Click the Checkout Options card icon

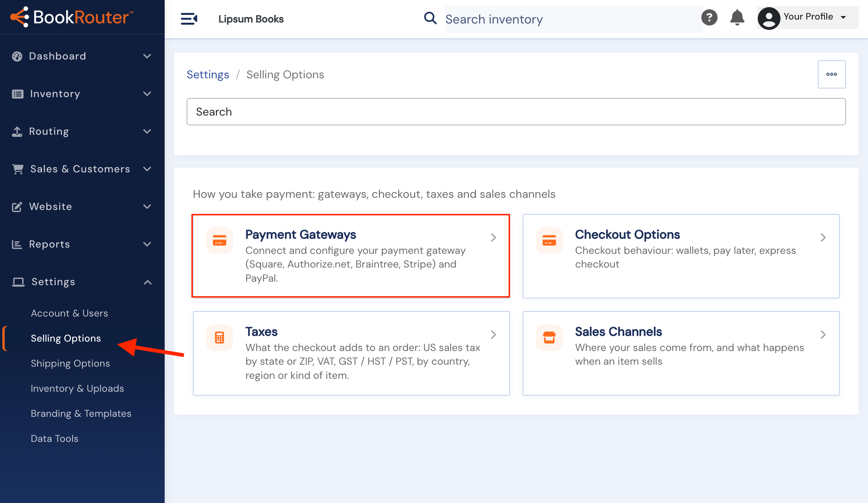pyautogui.click(x=549, y=241)
